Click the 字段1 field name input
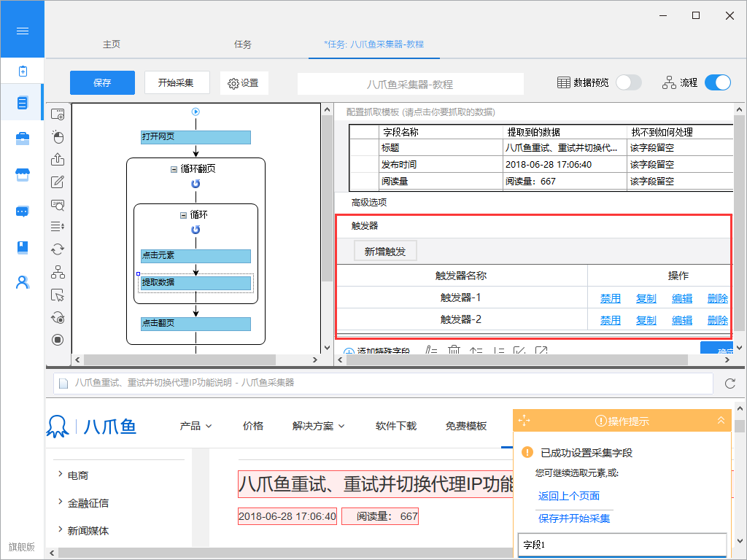 [x=622, y=545]
